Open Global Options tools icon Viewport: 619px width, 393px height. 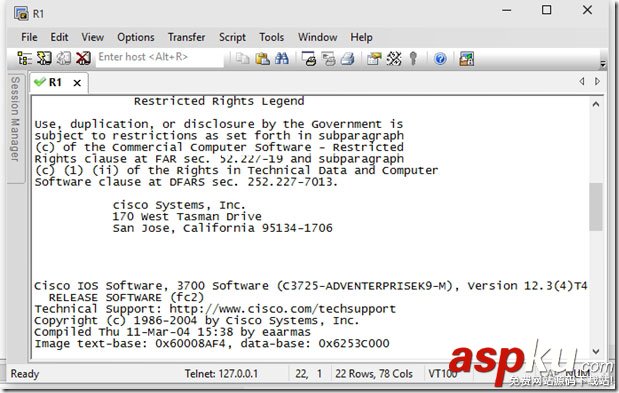394,59
